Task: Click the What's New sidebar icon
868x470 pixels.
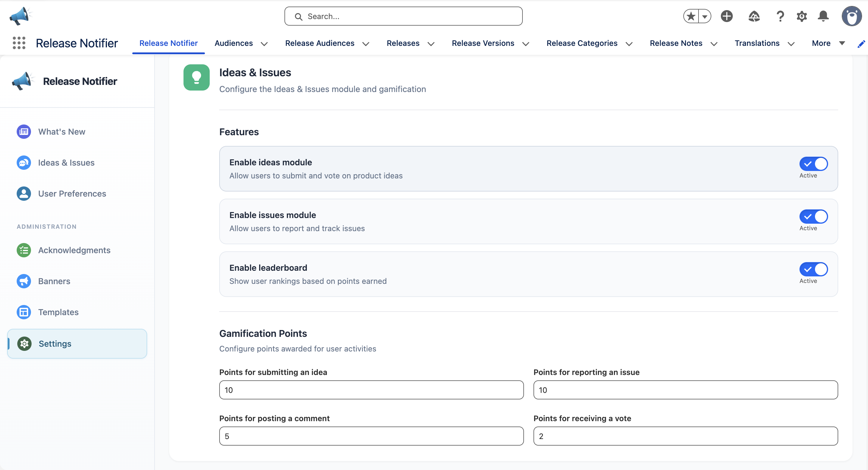Action: click(x=24, y=132)
